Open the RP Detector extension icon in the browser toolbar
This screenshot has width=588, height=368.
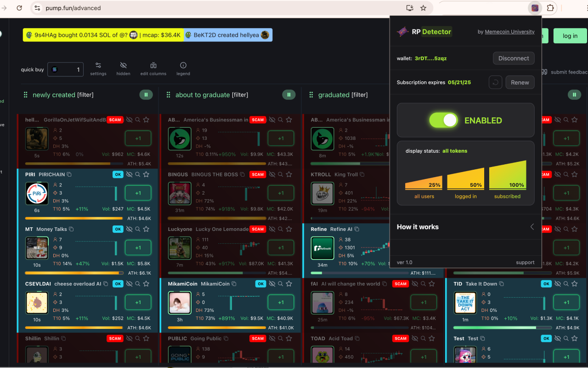tap(535, 8)
